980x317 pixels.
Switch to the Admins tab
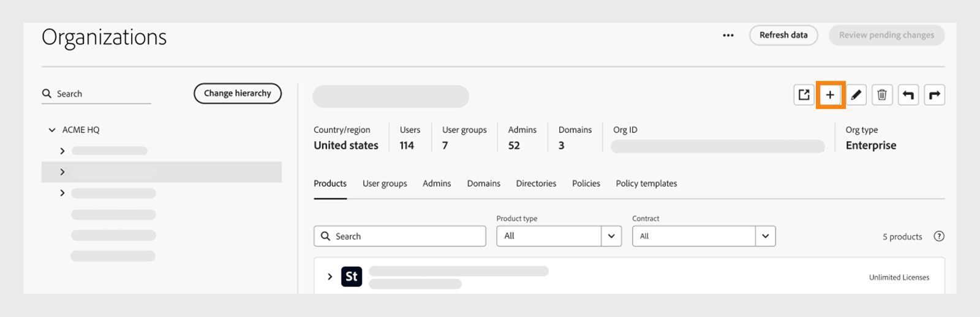pyautogui.click(x=437, y=184)
